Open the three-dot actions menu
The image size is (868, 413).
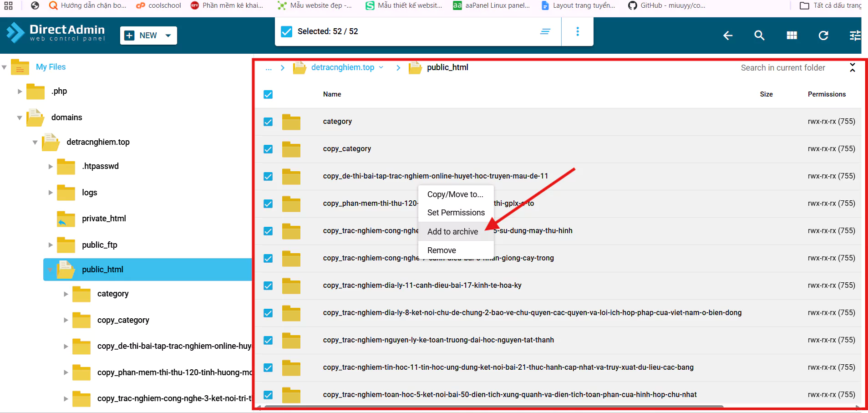[x=578, y=31]
